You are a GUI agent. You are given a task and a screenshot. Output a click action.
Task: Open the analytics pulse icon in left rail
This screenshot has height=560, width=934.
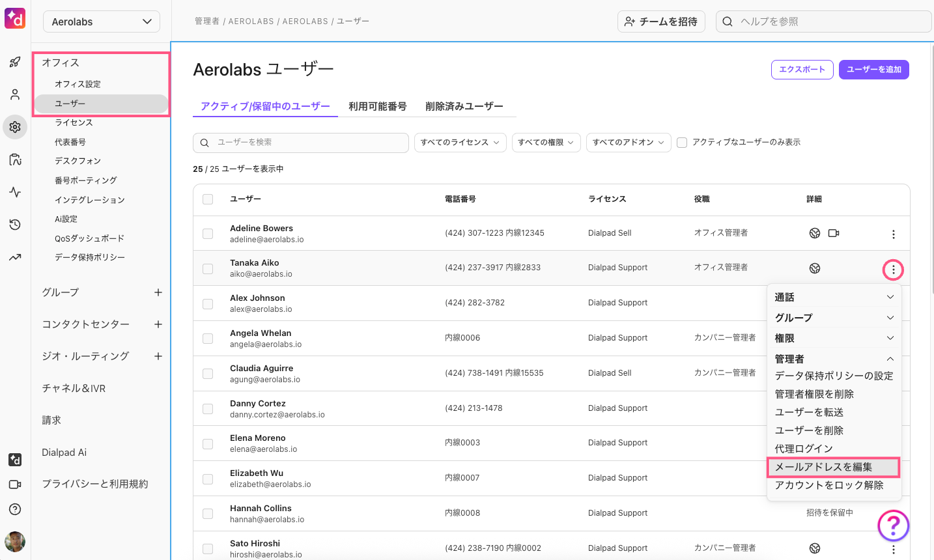[x=15, y=192]
